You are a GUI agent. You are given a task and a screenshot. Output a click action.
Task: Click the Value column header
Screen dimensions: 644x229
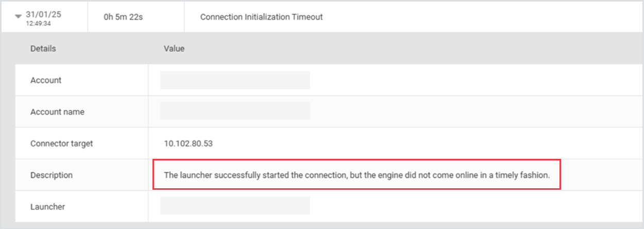(x=174, y=48)
